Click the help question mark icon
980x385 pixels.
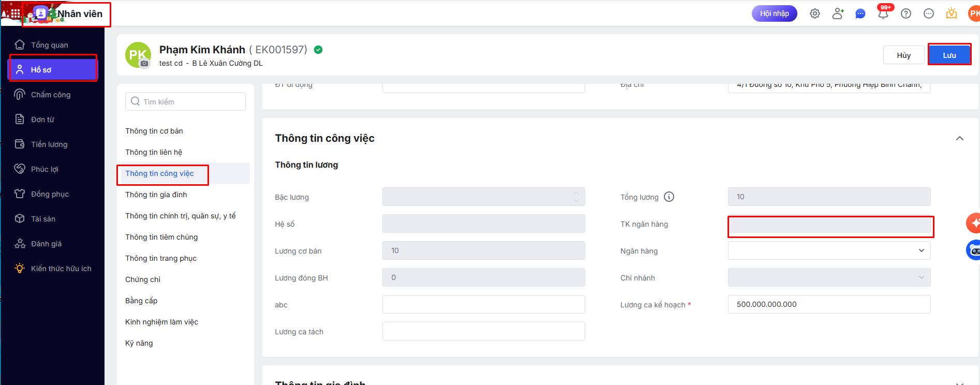pos(906,13)
